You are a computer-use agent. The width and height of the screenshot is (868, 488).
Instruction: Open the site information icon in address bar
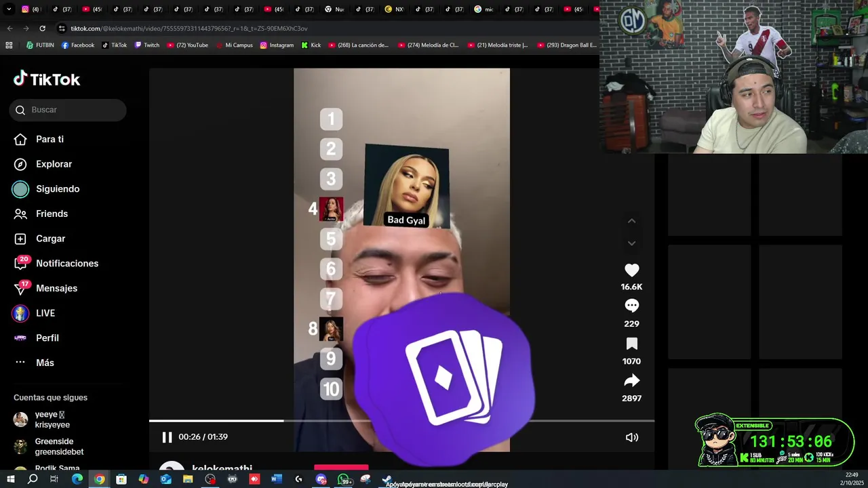point(62,28)
